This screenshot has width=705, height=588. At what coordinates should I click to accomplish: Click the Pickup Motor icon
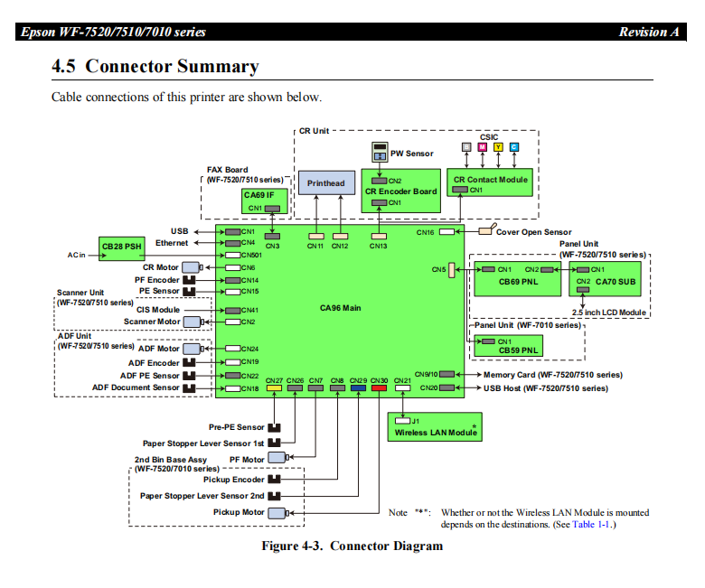278,513
